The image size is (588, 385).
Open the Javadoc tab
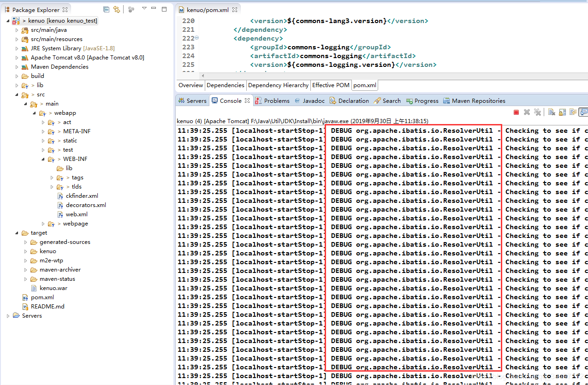(x=309, y=101)
